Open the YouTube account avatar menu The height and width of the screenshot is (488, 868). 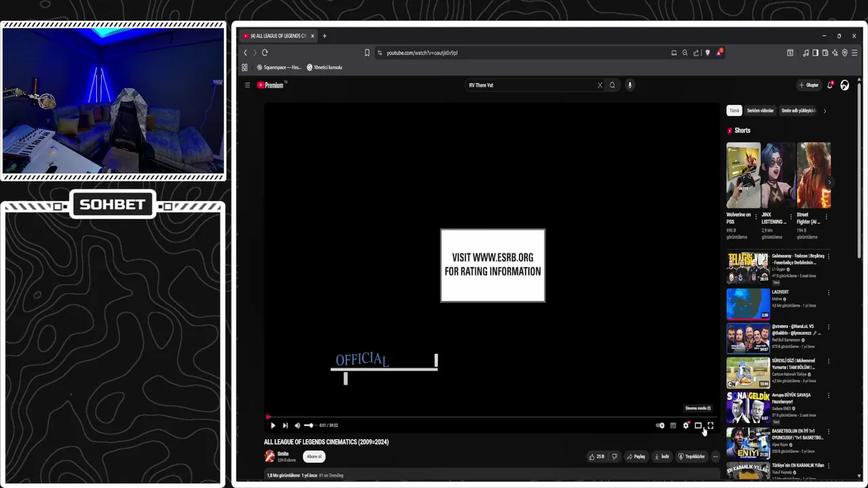(844, 85)
